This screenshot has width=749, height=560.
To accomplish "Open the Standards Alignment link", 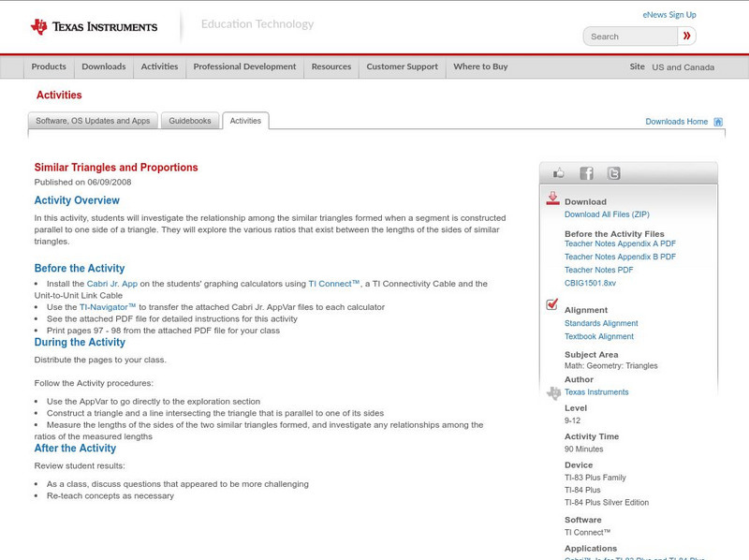I will [x=601, y=323].
